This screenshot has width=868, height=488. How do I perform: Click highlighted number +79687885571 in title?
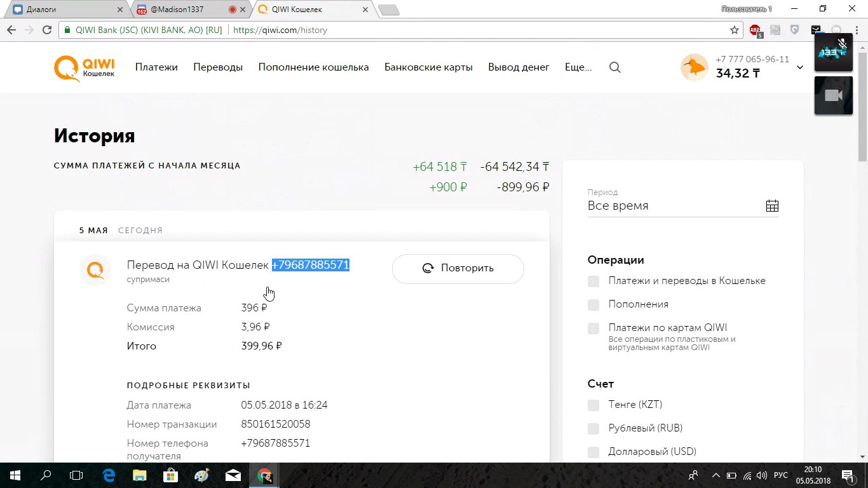[x=311, y=265]
